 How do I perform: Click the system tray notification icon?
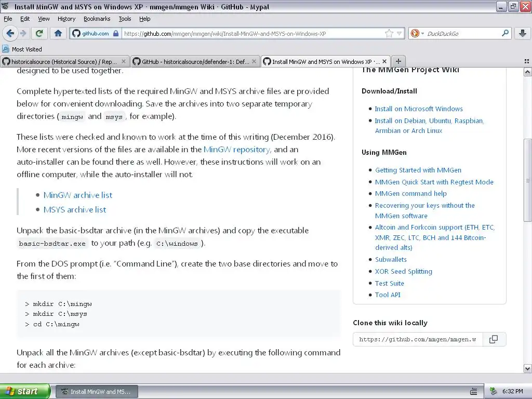pyautogui.click(x=494, y=391)
